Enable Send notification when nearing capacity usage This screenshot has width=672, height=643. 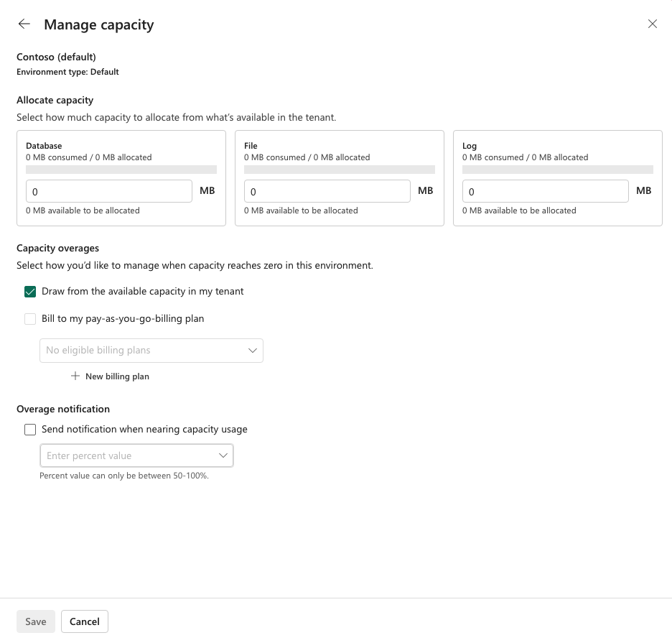30,429
